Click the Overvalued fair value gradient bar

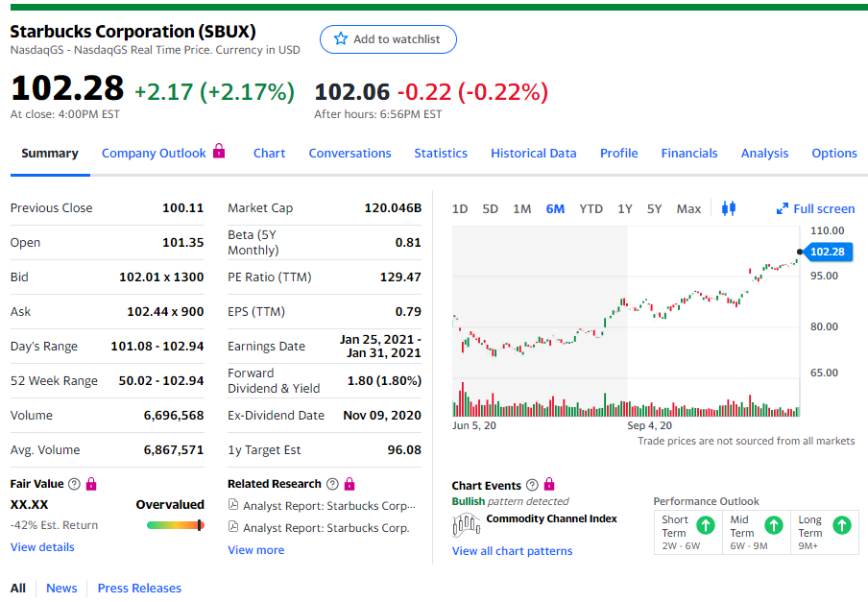click(175, 525)
